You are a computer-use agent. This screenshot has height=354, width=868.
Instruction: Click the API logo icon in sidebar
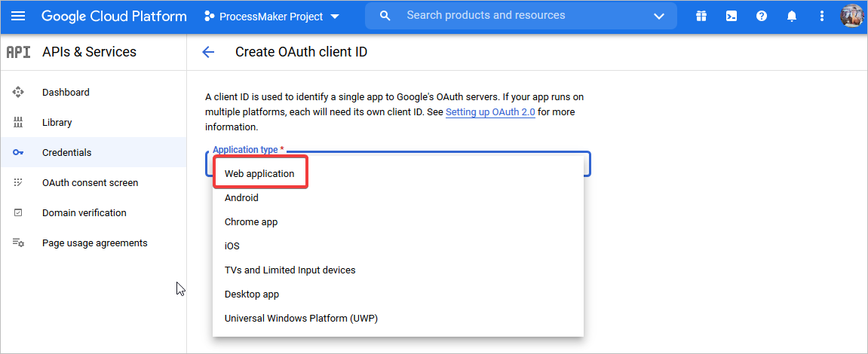point(18,52)
